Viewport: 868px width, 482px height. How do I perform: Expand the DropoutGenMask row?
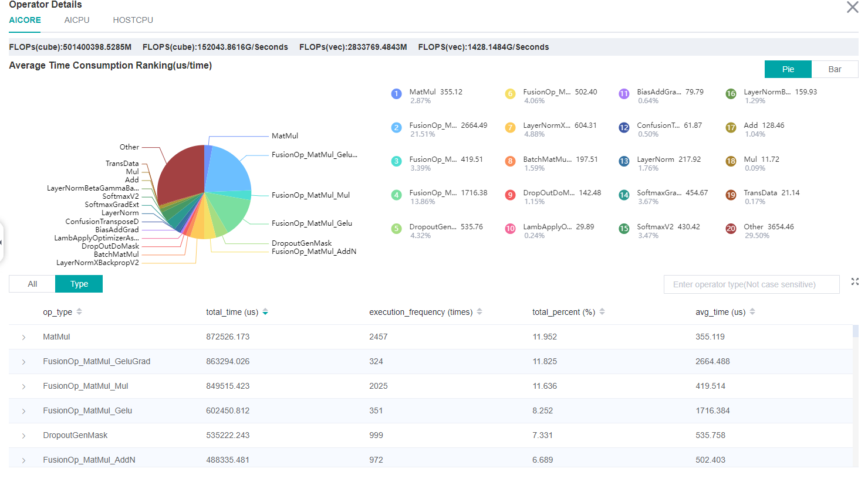(24, 436)
